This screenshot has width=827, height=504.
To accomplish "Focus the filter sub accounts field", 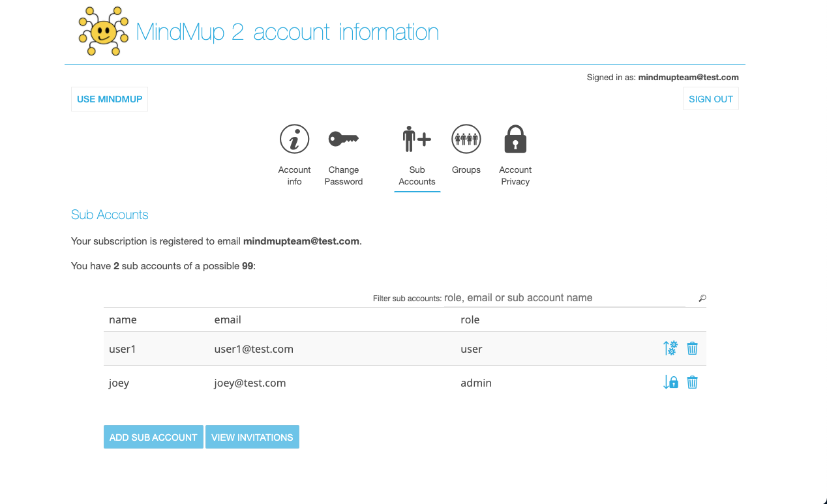I will (x=565, y=298).
